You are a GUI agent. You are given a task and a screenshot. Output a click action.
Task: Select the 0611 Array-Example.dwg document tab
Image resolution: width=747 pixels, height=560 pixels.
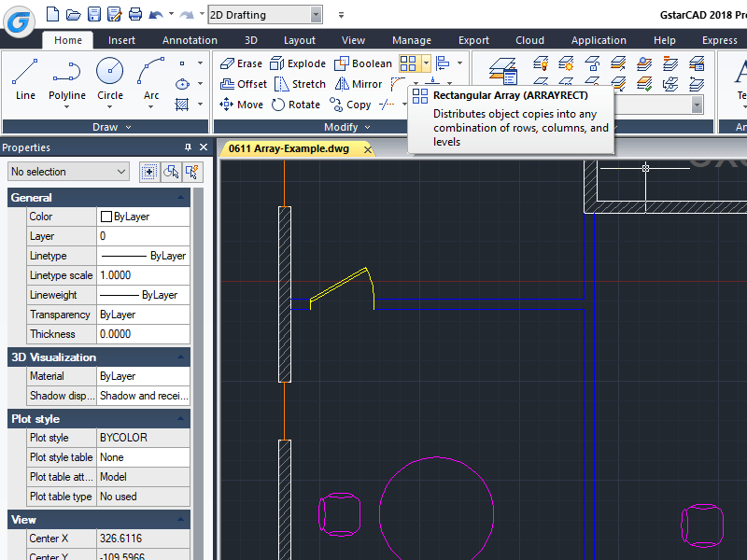coord(289,148)
